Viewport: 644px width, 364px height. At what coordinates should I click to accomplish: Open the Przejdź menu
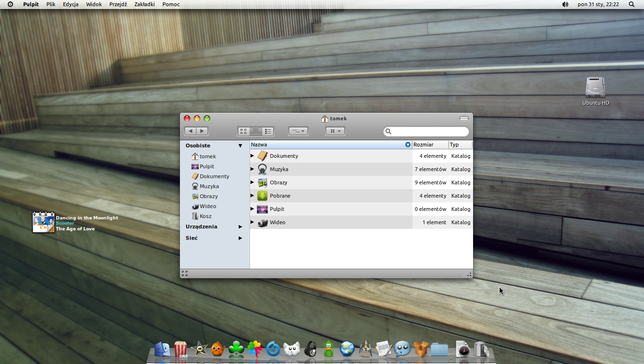118,4
